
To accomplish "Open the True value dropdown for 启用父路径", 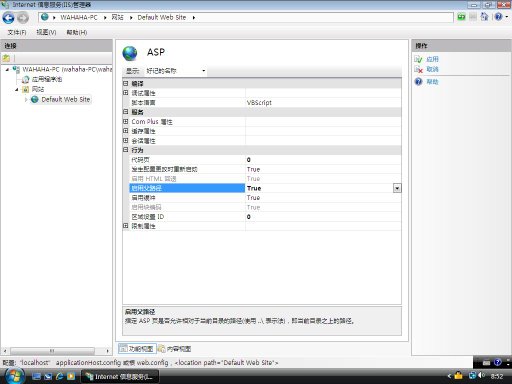I will (397, 188).
